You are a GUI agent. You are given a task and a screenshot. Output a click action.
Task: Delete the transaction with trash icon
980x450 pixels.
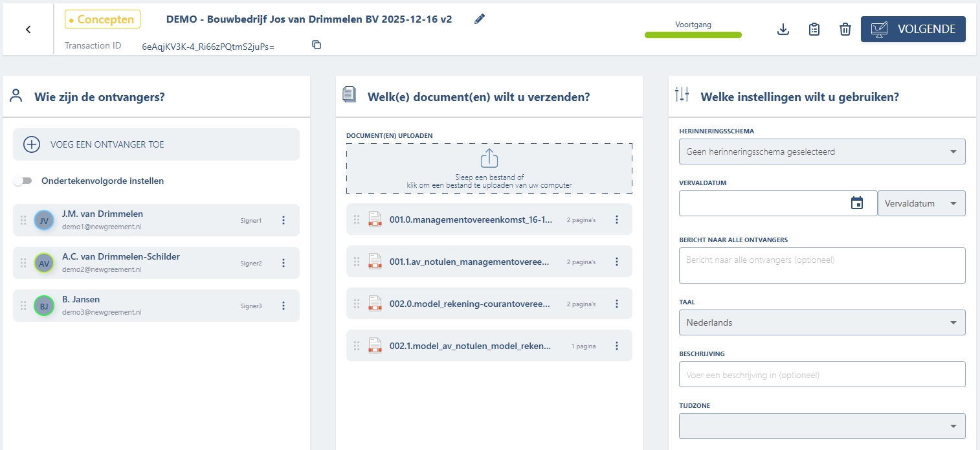(x=845, y=29)
